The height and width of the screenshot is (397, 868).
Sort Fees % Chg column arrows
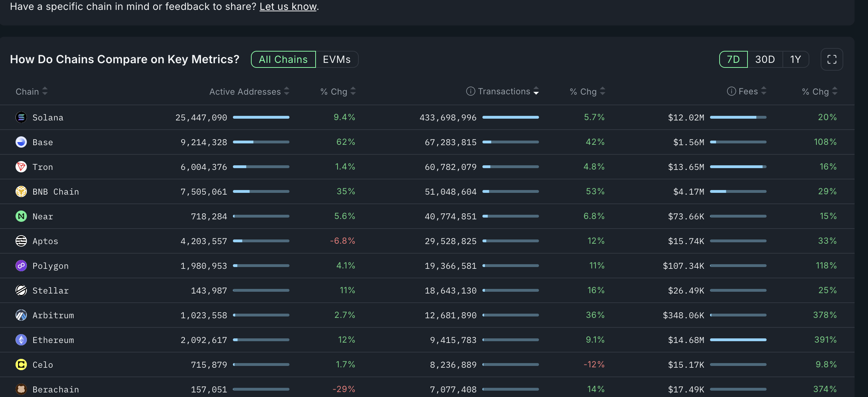835,91
